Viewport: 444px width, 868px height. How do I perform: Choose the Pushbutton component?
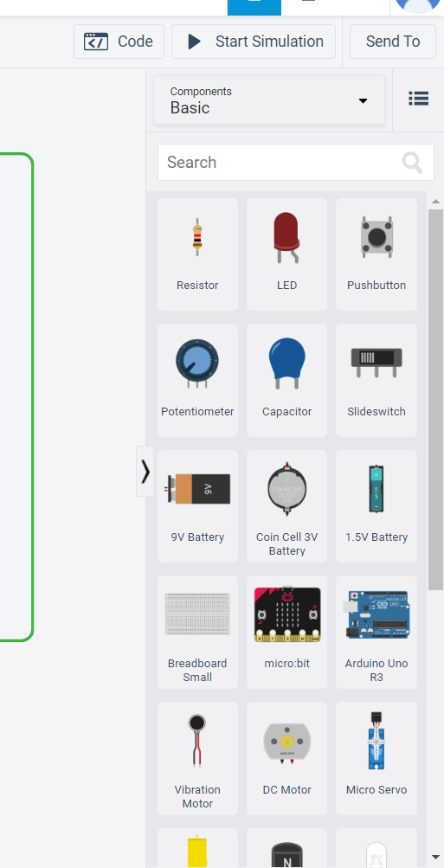point(376,254)
